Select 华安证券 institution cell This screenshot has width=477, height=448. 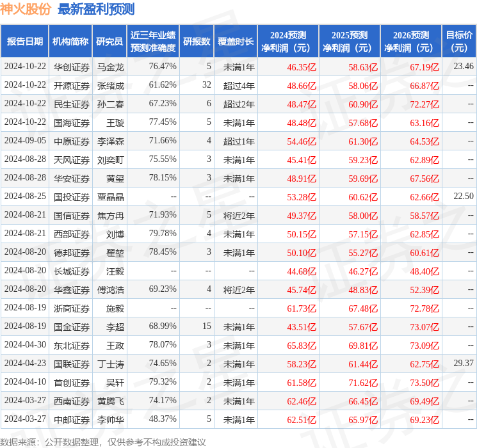72,178
